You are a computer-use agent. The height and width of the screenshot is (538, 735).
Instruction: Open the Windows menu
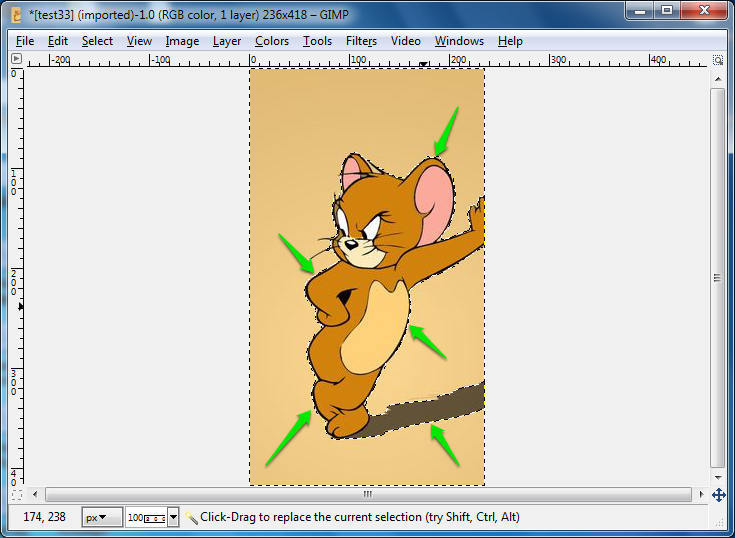(x=459, y=41)
